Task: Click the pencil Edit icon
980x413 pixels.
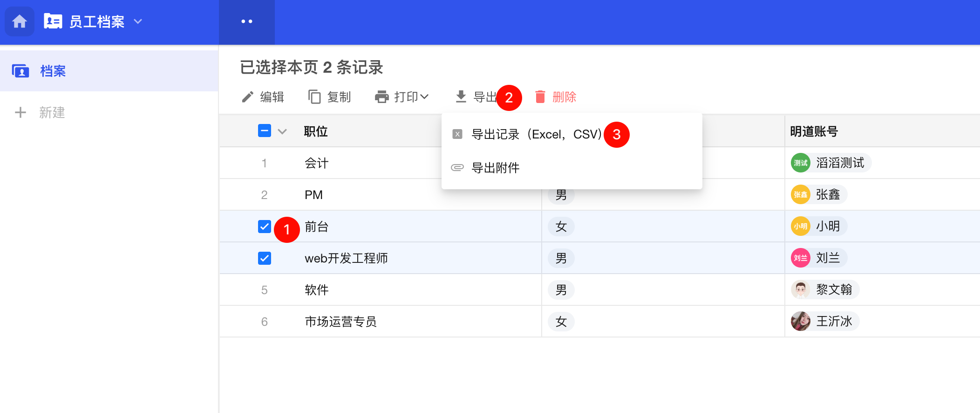Action: (x=248, y=97)
